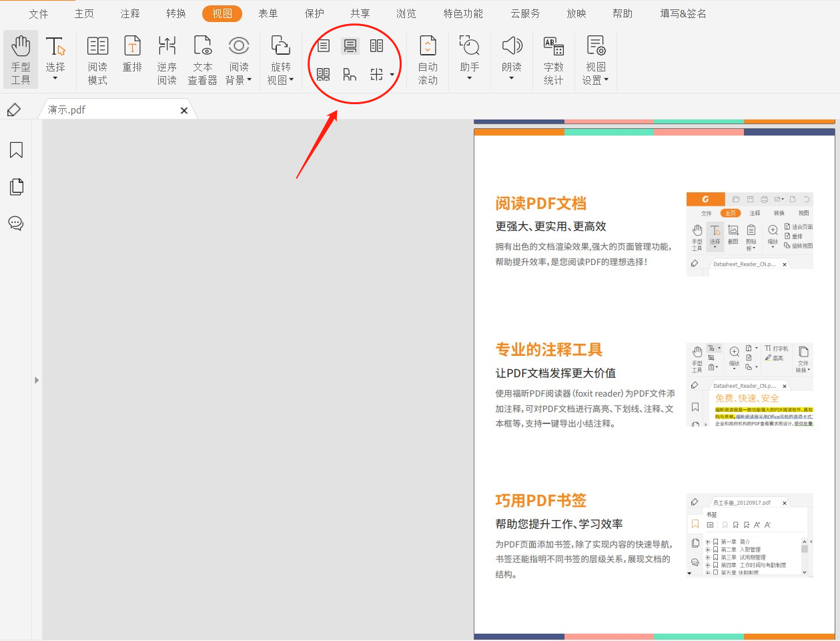Toggle split view mode

pos(378,75)
